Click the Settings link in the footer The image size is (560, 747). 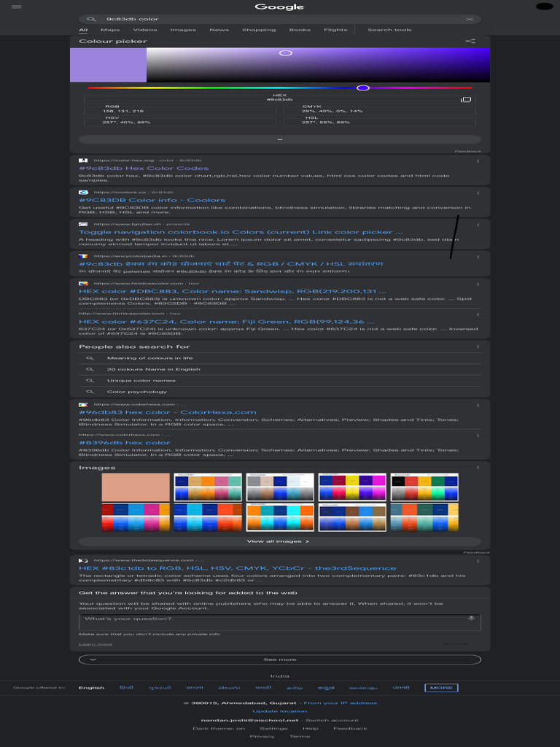pos(274,729)
